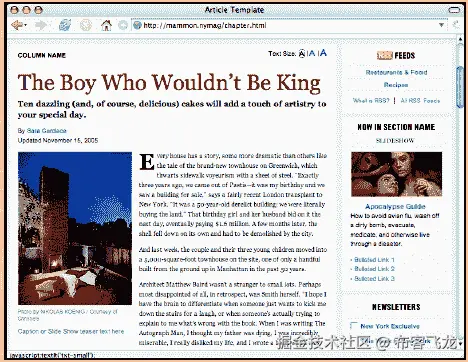Click the Apocalypse Guide link
The image size is (468, 362).
pyautogui.click(x=395, y=206)
